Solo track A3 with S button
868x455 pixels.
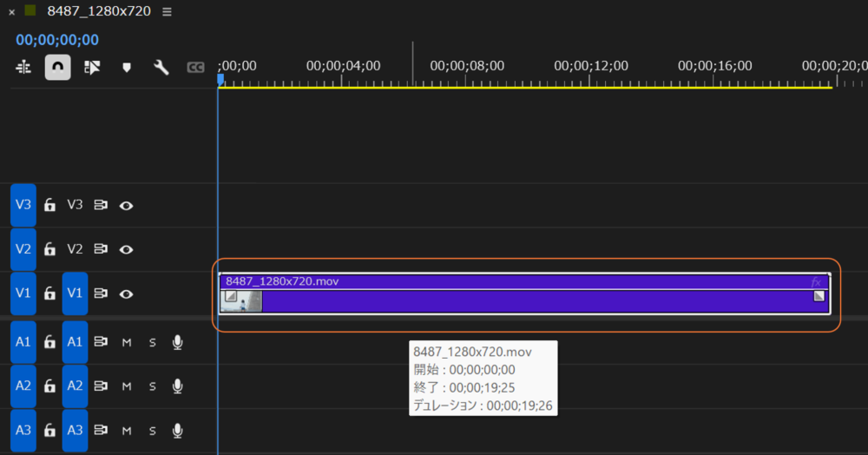152,431
